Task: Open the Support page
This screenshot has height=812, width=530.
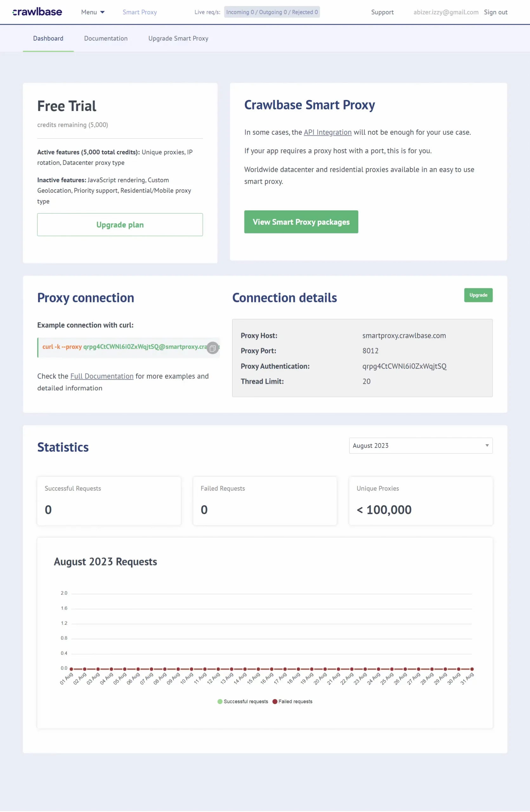Action: (x=382, y=12)
